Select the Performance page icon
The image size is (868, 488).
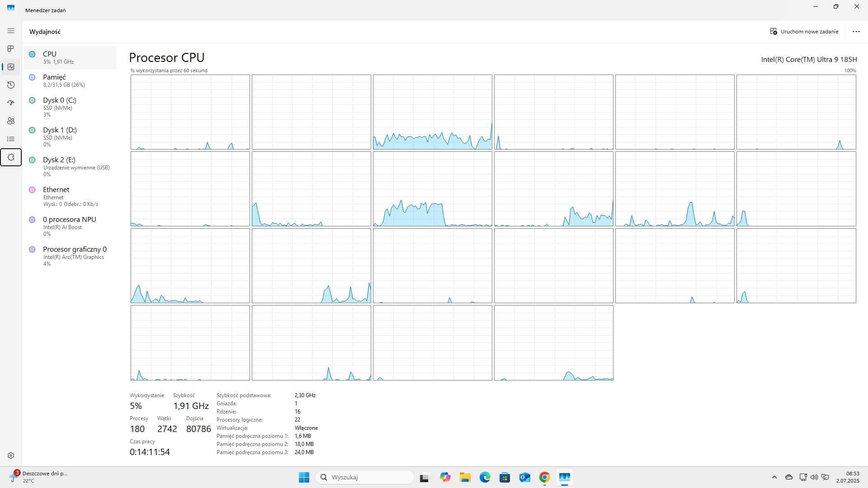pos(11,67)
